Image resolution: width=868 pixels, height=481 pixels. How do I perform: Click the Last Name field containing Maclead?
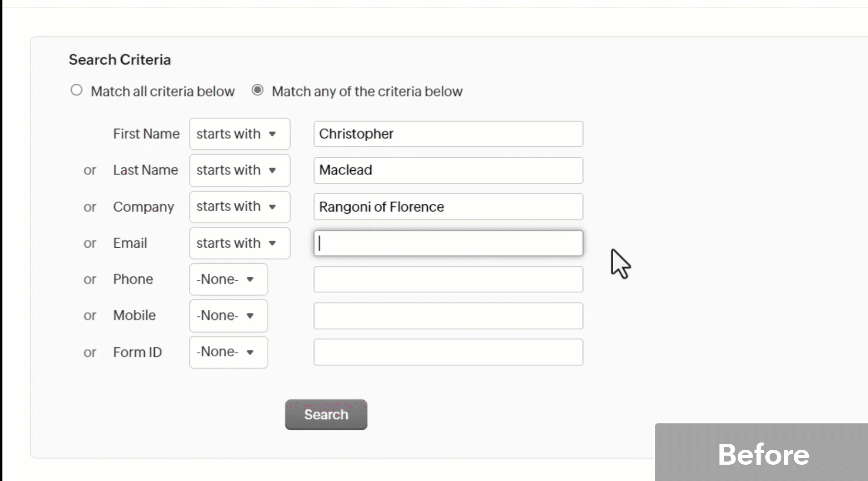tap(448, 170)
